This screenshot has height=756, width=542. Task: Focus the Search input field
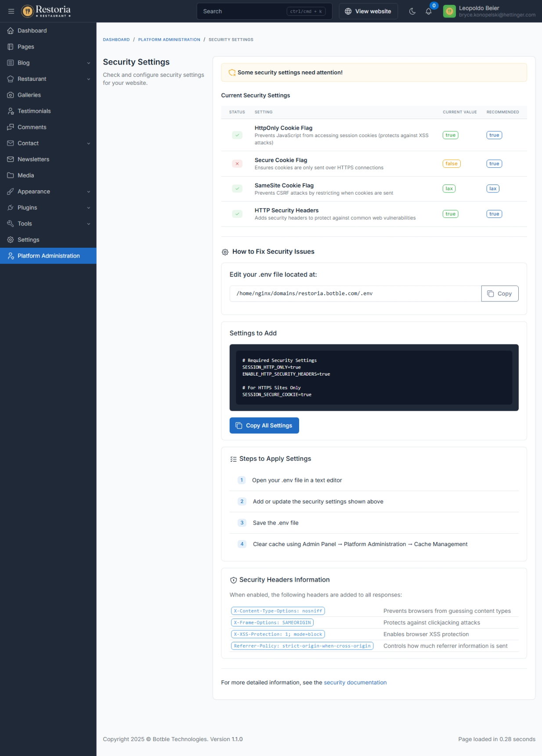tap(242, 11)
